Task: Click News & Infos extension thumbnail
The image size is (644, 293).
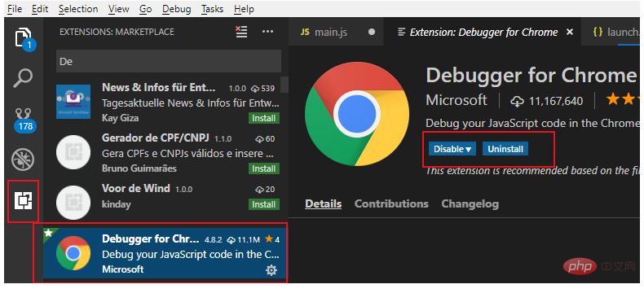Action: coord(73,102)
